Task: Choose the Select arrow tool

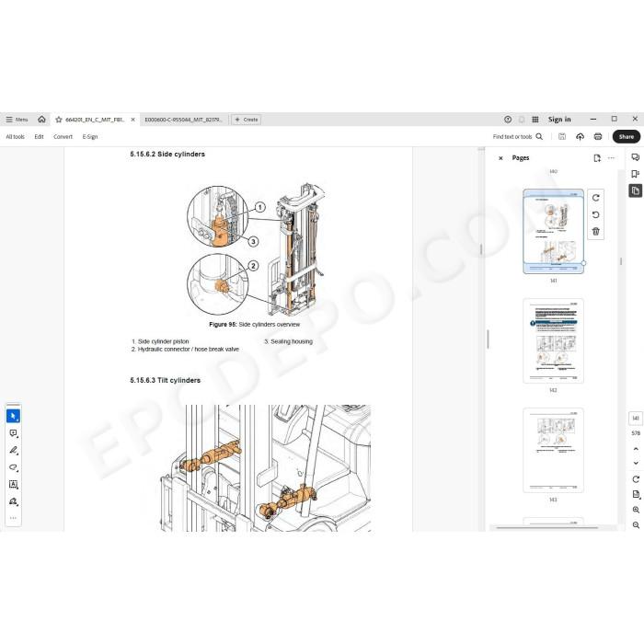Action: click(x=13, y=417)
